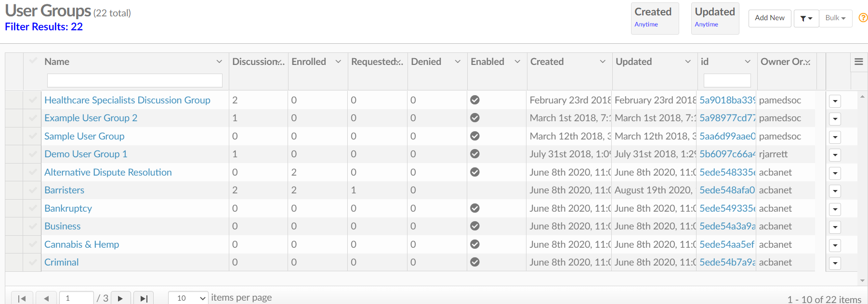Click the orange help question mark icon
Image resolution: width=868 pixels, height=304 pixels.
(862, 18)
